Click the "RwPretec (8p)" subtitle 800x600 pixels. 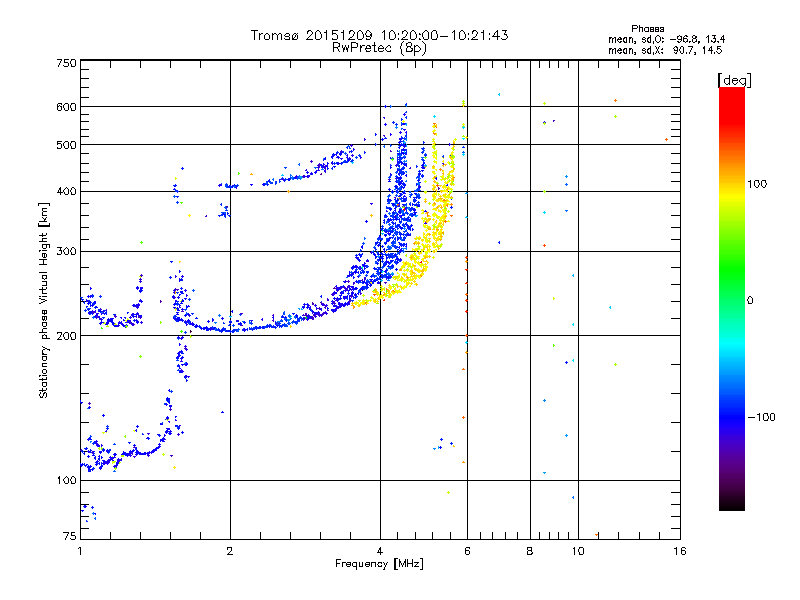379,48
